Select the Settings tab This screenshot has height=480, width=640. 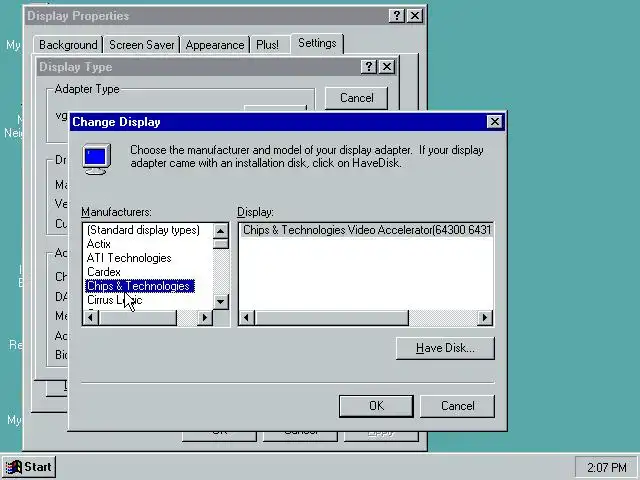click(317, 43)
